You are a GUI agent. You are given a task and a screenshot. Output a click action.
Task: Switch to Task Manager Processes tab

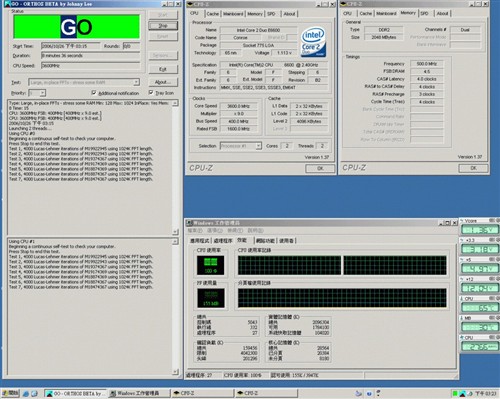pyautogui.click(x=223, y=241)
